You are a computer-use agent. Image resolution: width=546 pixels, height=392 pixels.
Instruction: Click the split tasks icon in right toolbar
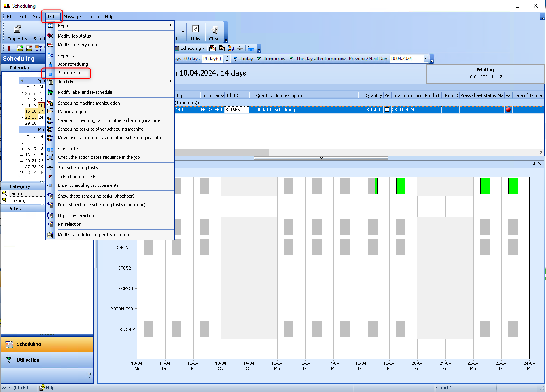tap(240, 48)
